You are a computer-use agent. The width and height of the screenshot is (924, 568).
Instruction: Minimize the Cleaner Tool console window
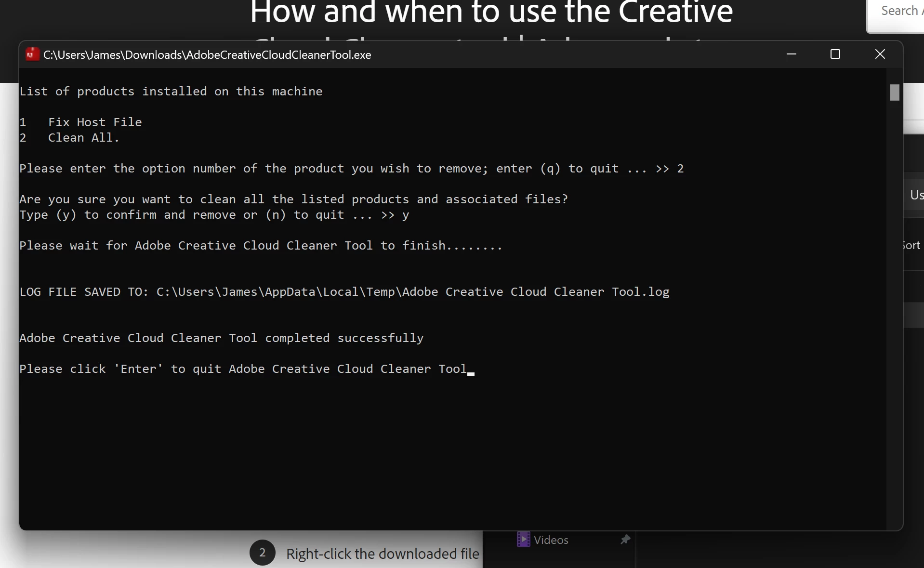[791, 54]
